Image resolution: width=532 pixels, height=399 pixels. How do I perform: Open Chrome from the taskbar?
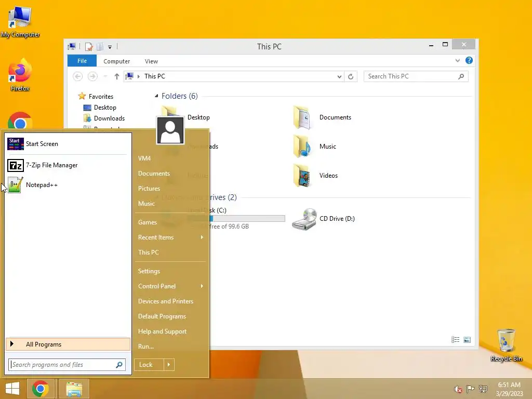tap(41, 389)
